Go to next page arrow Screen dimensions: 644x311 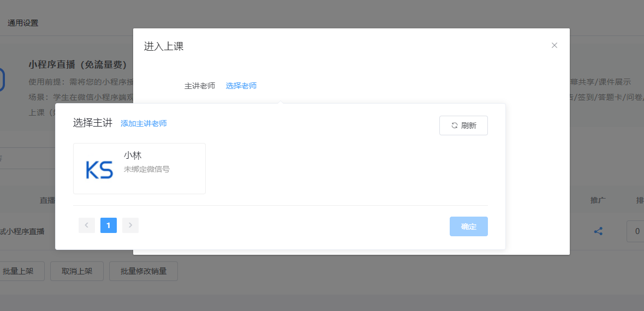tap(130, 225)
